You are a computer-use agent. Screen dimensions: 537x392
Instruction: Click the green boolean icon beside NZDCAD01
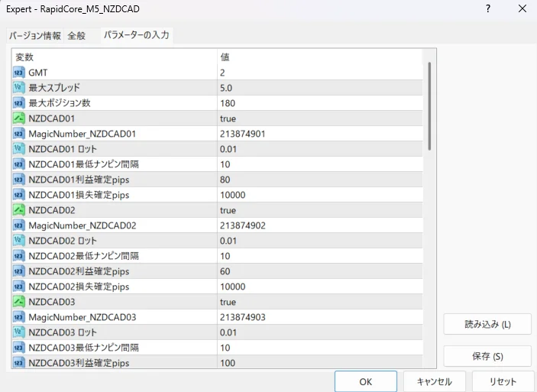pos(19,118)
